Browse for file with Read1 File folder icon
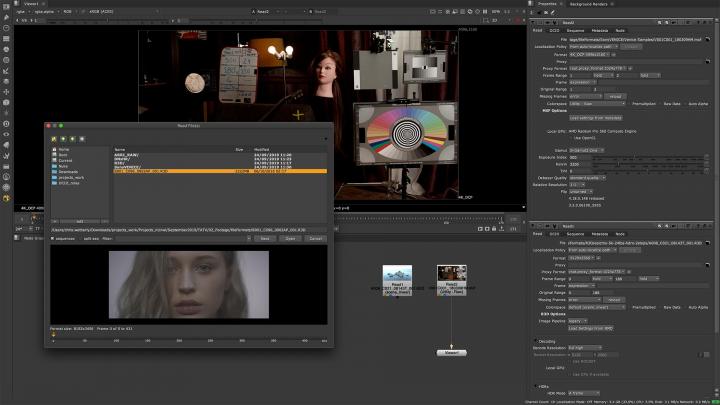The width and height of the screenshot is (720, 405). tap(708, 243)
